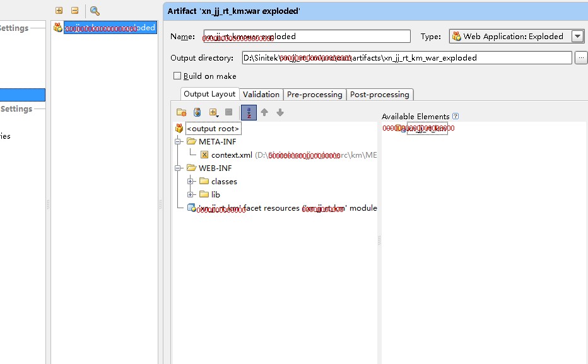Open the Type dropdown Web Application: Exploded
Image resolution: width=588 pixels, height=364 pixels.
[x=516, y=37]
